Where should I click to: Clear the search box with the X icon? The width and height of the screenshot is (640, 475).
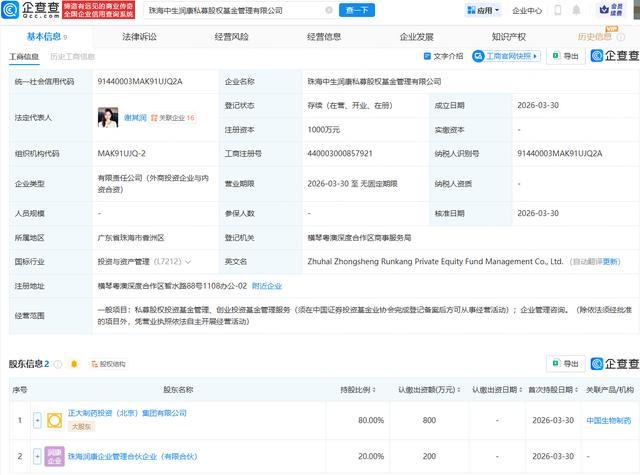(x=329, y=10)
